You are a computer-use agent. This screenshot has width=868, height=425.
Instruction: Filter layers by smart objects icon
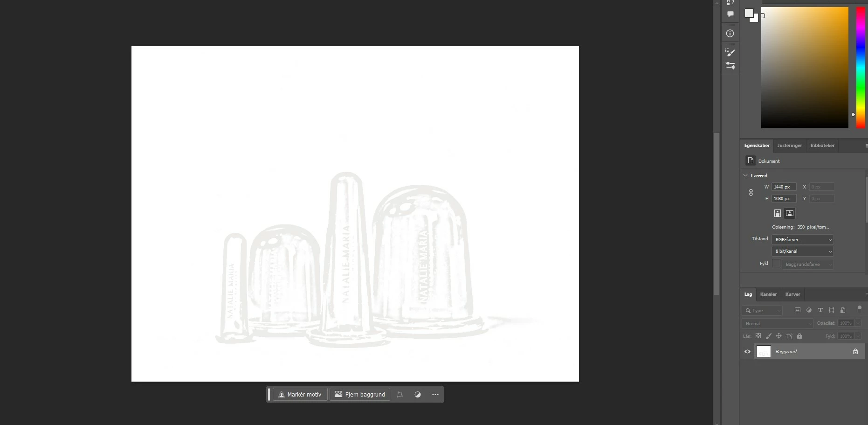pyautogui.click(x=843, y=310)
